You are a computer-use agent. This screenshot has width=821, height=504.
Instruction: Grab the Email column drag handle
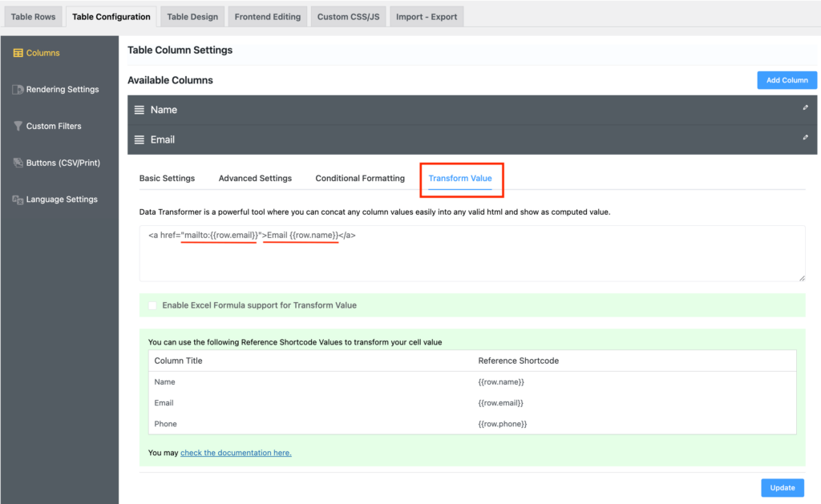pos(140,139)
